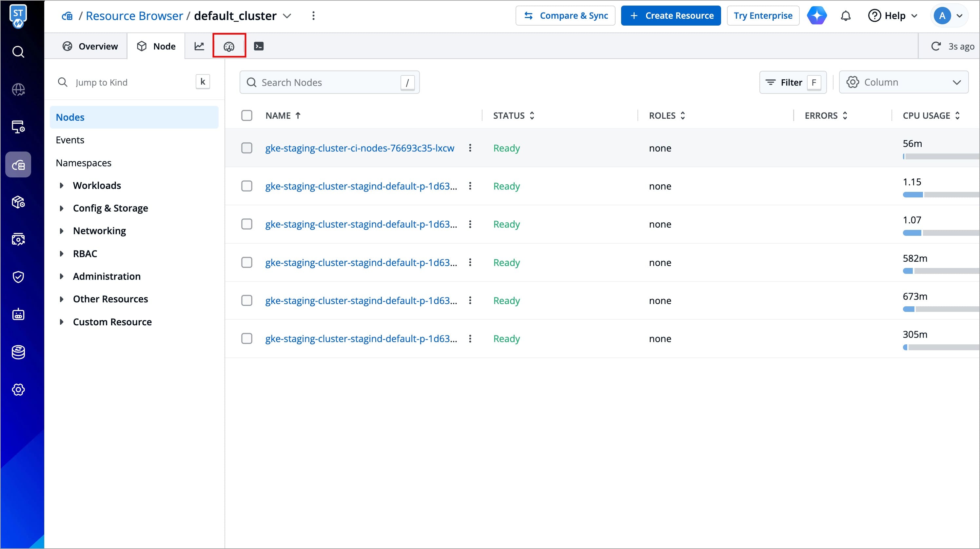Tick the last node row checkbox
This screenshot has height=549, width=980.
(x=247, y=338)
